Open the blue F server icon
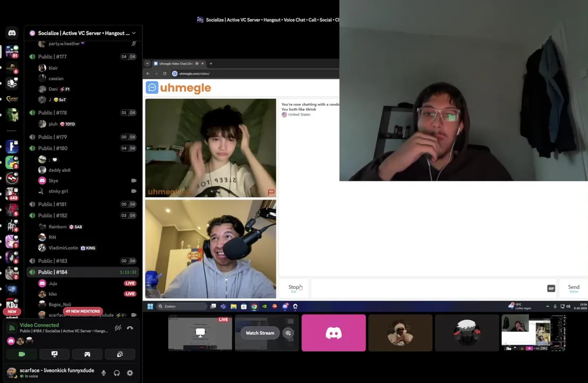The image size is (588, 383). point(12,147)
